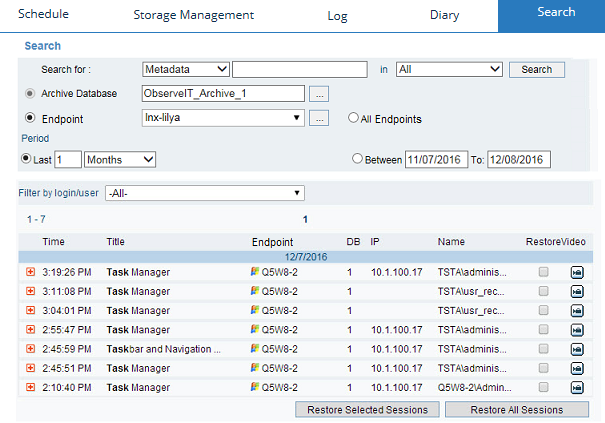Play video for the 2:10:40 PM session

tap(577, 387)
